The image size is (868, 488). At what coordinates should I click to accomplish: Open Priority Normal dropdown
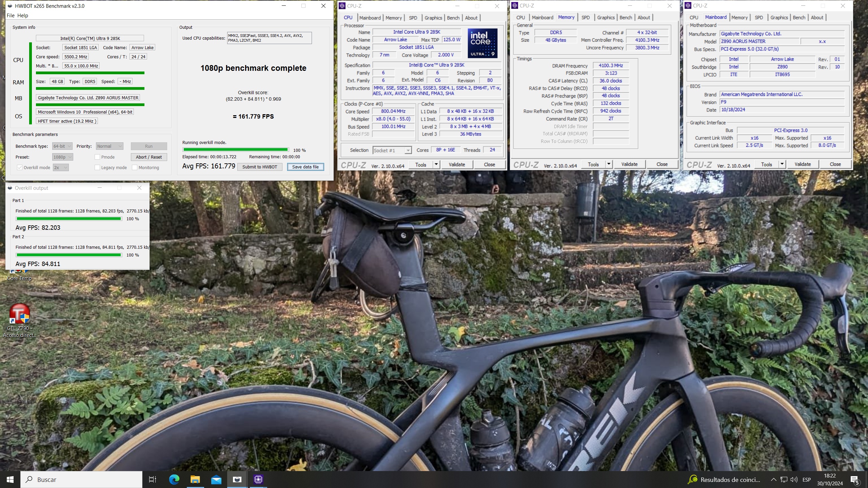point(109,146)
